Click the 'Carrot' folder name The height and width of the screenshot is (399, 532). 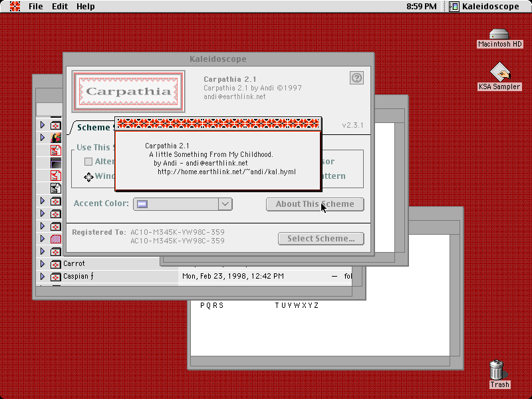(74, 263)
